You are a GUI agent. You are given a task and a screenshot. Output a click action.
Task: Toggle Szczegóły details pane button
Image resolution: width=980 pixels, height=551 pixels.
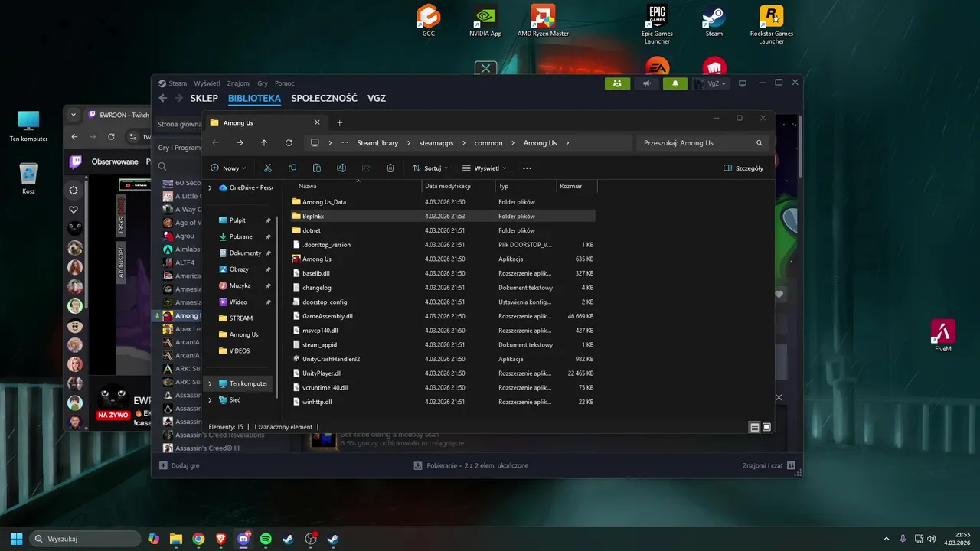click(743, 168)
